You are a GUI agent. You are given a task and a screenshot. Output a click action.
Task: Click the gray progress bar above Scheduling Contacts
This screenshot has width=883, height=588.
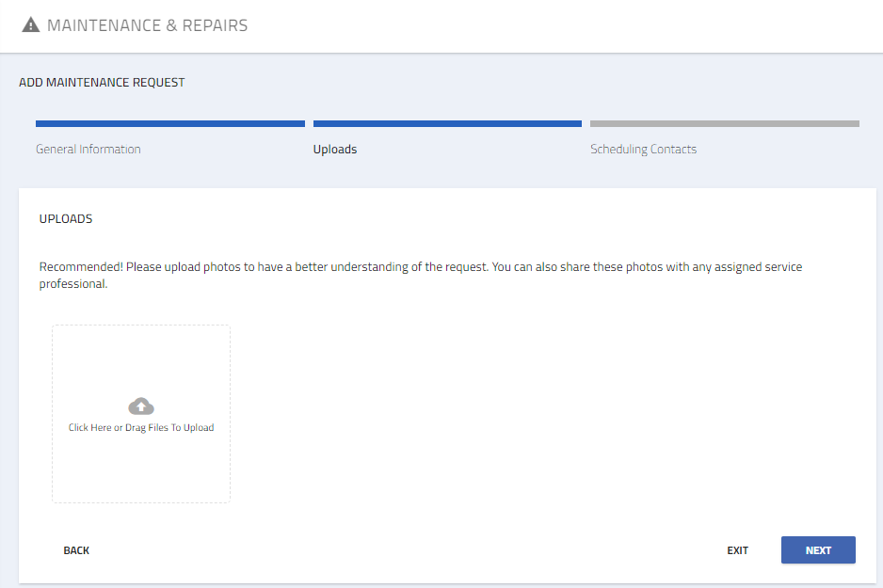click(x=725, y=123)
